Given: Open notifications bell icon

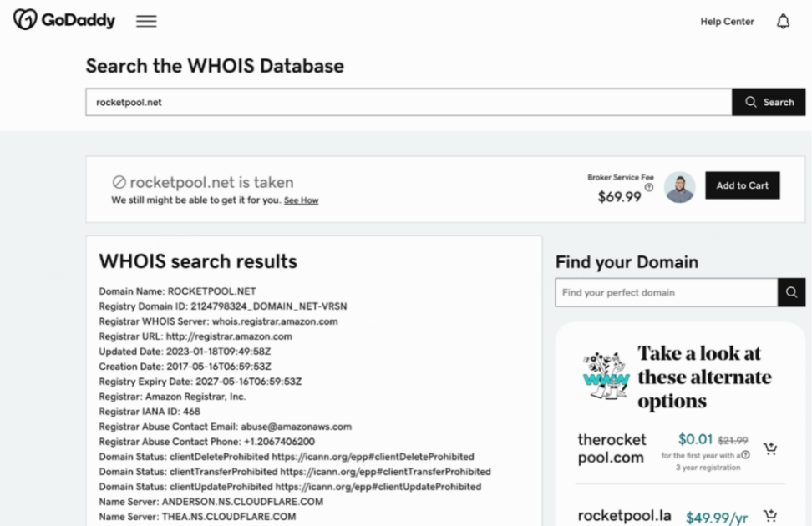Looking at the screenshot, I should click(783, 21).
